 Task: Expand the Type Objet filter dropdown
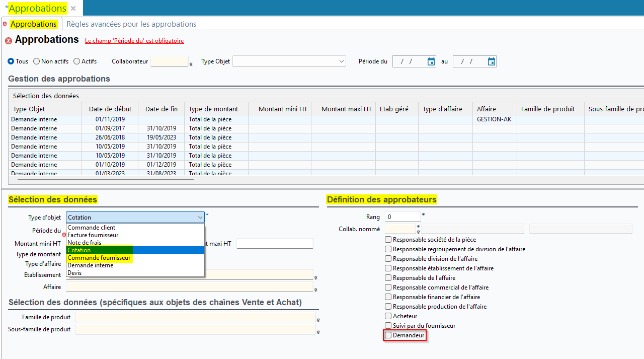pos(341,61)
